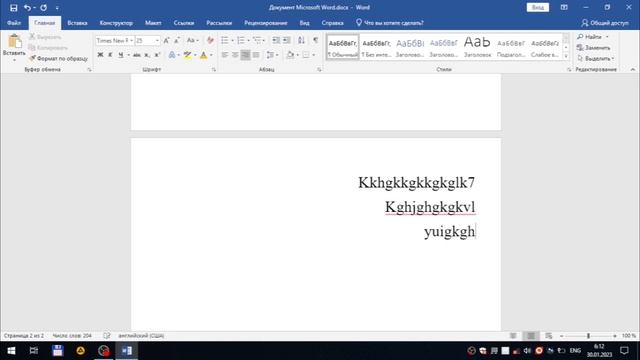Viewport: 640px width, 360px height.
Task: Create a bulleted list
Action: (x=225, y=40)
